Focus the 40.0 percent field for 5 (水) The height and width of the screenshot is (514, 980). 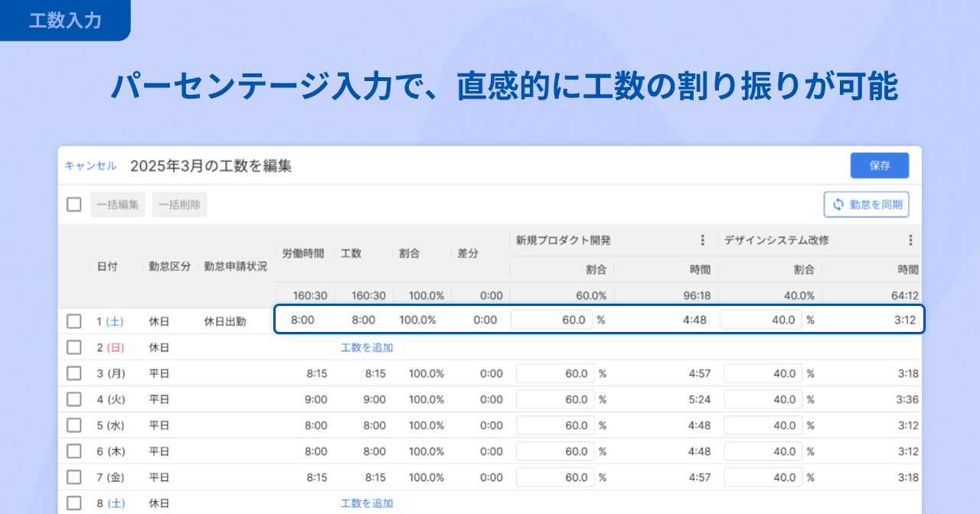763,425
